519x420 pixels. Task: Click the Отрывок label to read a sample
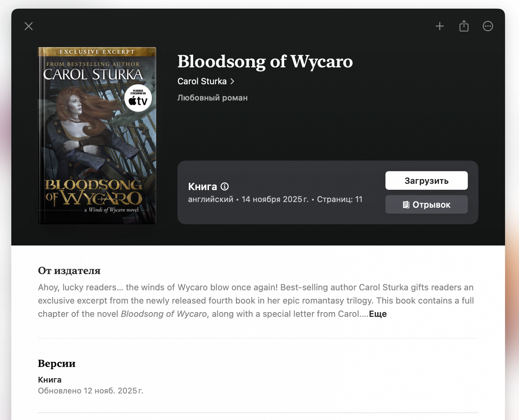[431, 205]
